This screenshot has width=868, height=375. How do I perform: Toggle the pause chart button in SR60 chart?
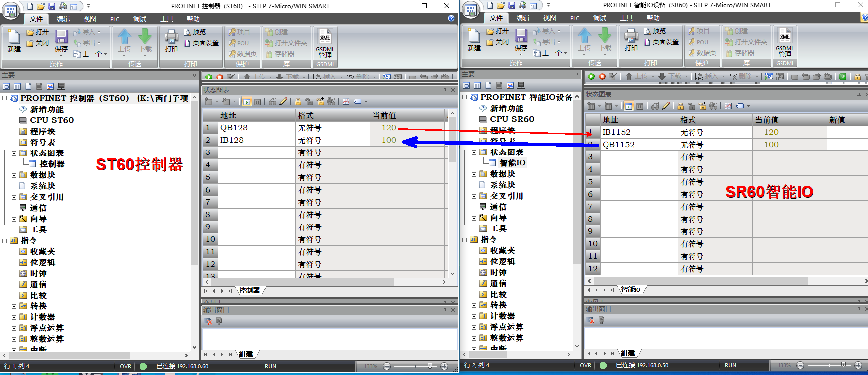(x=640, y=106)
